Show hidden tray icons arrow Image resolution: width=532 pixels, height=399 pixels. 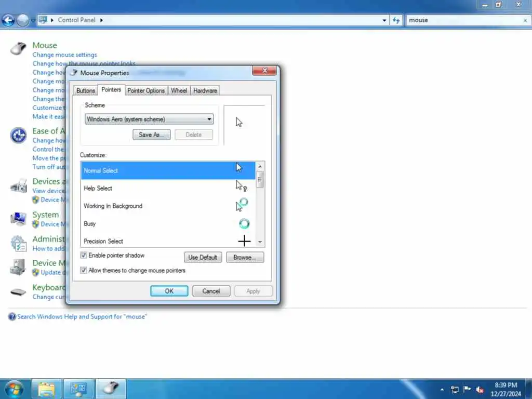click(442, 389)
